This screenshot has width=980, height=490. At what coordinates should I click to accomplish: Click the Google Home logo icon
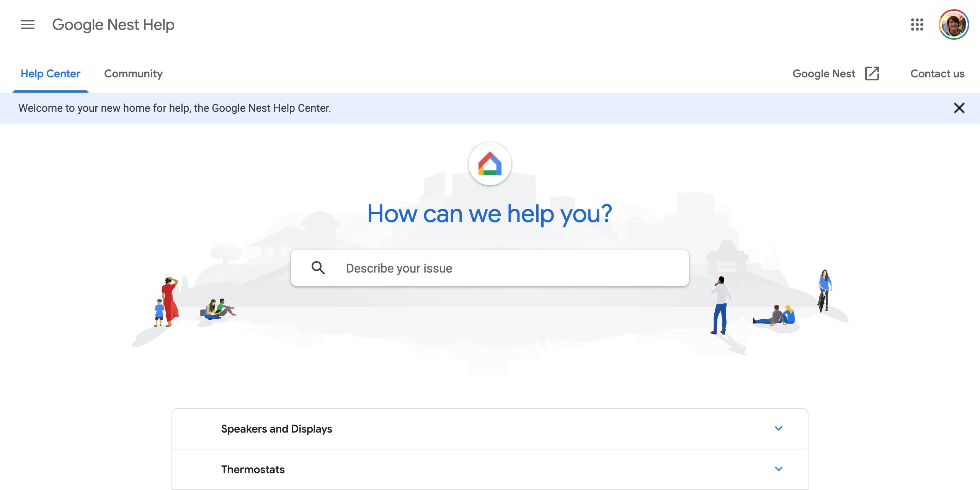[490, 164]
